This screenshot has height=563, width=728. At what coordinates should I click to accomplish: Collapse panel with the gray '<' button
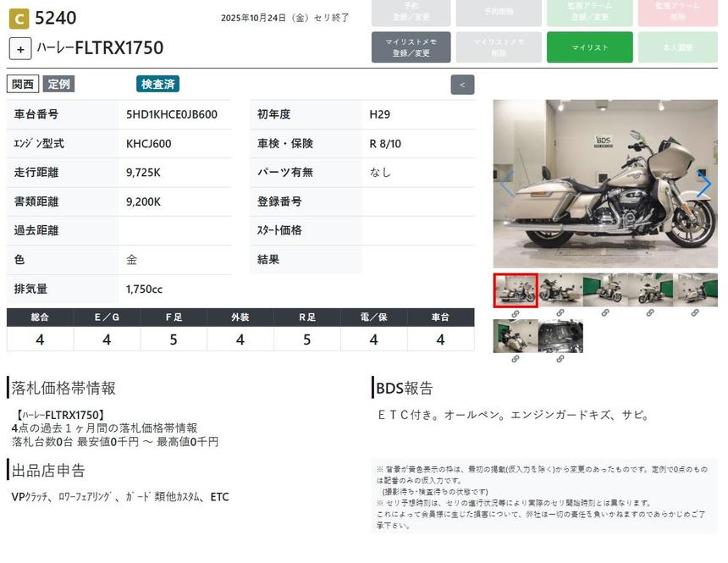[462, 85]
